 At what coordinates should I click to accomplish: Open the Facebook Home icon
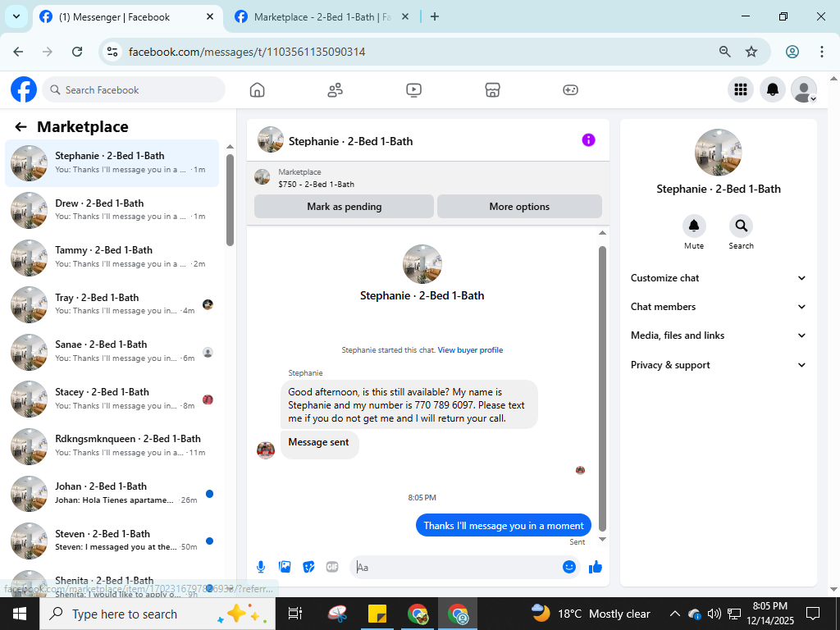257,90
